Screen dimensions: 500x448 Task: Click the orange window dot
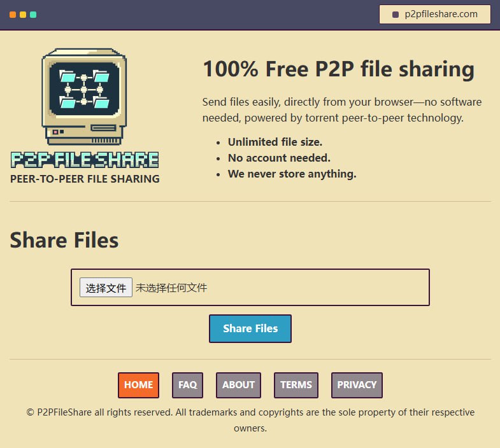13,15
